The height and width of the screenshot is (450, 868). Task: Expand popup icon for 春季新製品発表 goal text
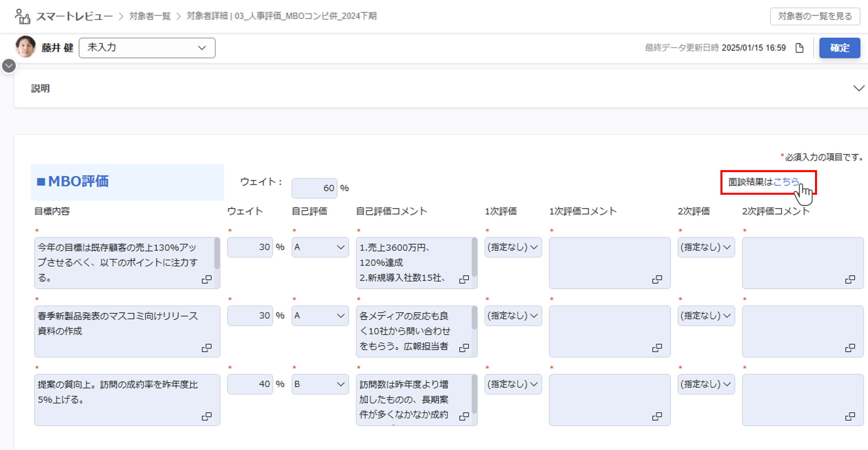[207, 348]
